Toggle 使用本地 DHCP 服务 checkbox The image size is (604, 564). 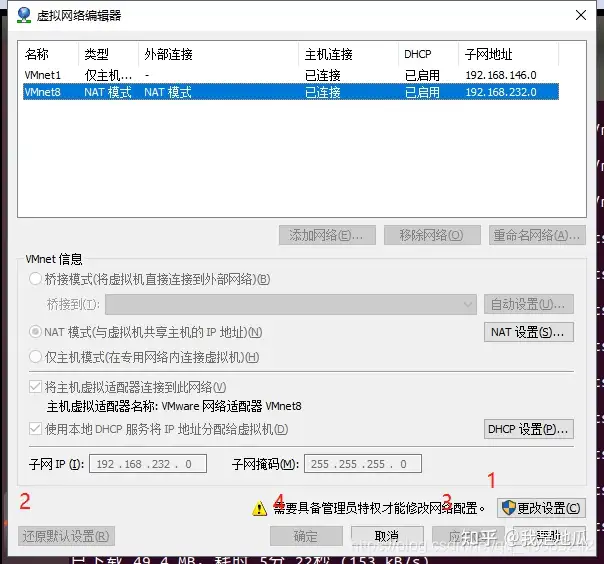[35, 429]
